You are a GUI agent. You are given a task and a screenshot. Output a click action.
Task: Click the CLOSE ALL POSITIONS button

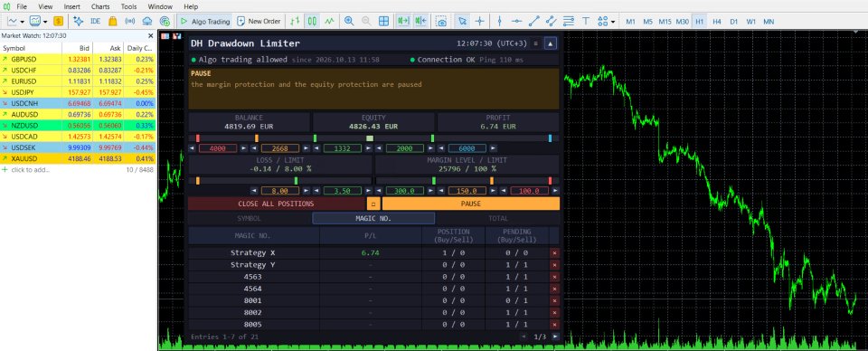(277, 204)
